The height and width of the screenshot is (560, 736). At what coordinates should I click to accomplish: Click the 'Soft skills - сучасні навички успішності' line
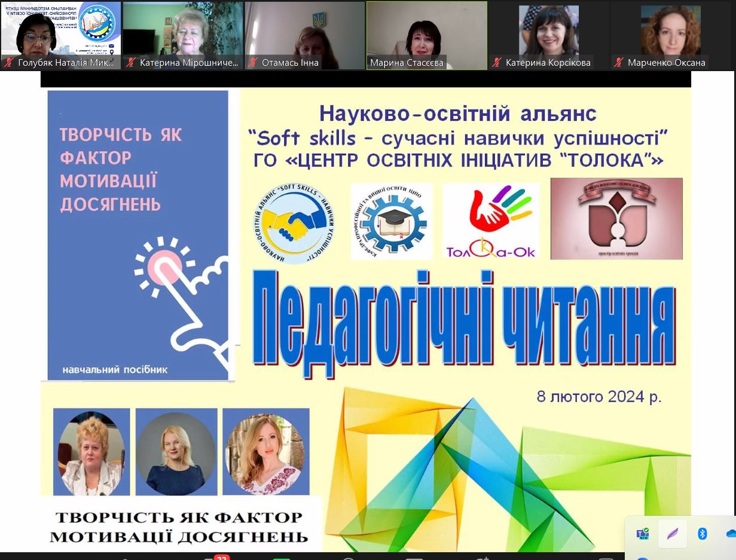tap(458, 138)
